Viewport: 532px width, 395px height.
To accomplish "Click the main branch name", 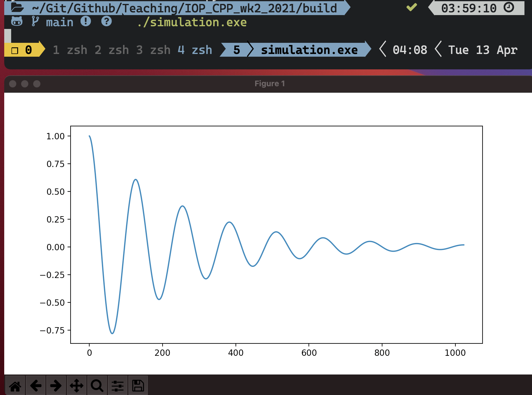I will 59,22.
